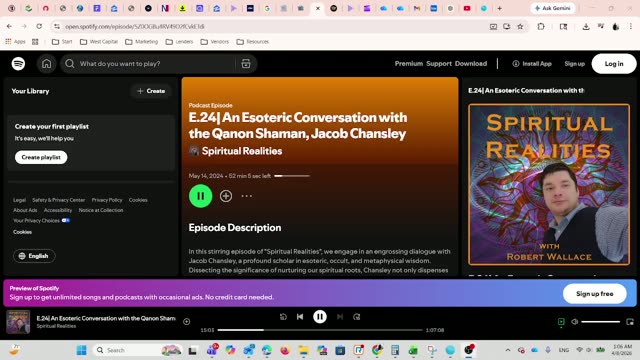Open Your Privacy Choices link

[41, 220]
